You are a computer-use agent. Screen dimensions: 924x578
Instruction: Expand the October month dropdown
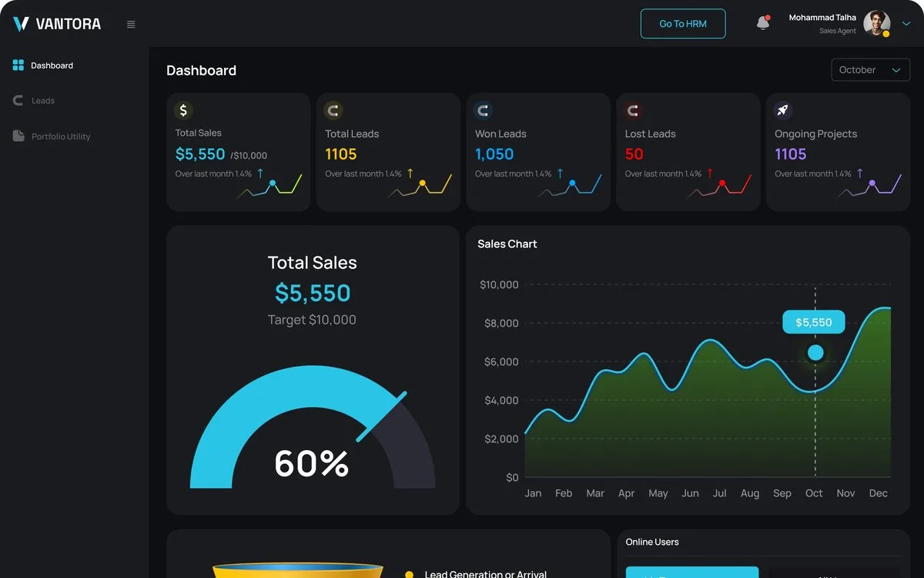870,70
